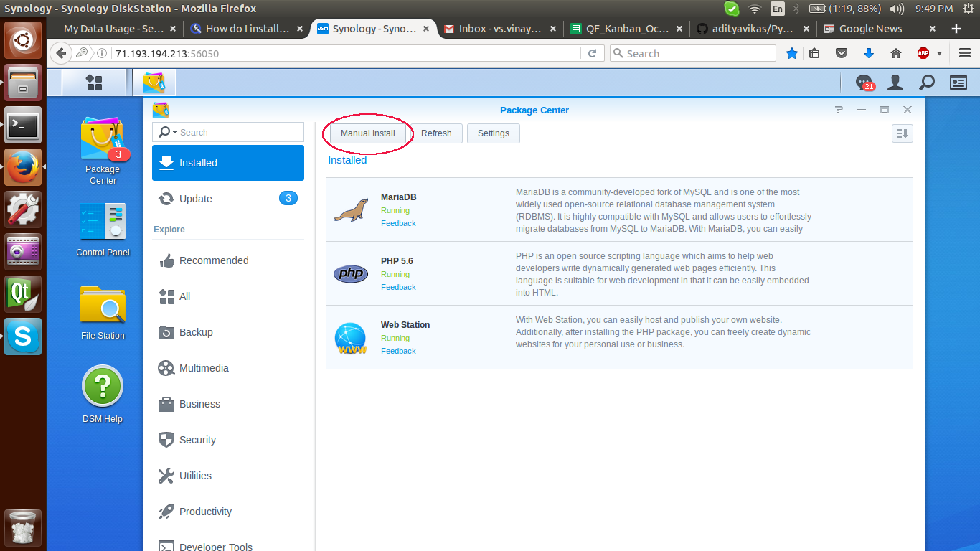Click Firefox Pocket icon
Image resolution: width=980 pixels, height=551 pixels.
point(842,53)
